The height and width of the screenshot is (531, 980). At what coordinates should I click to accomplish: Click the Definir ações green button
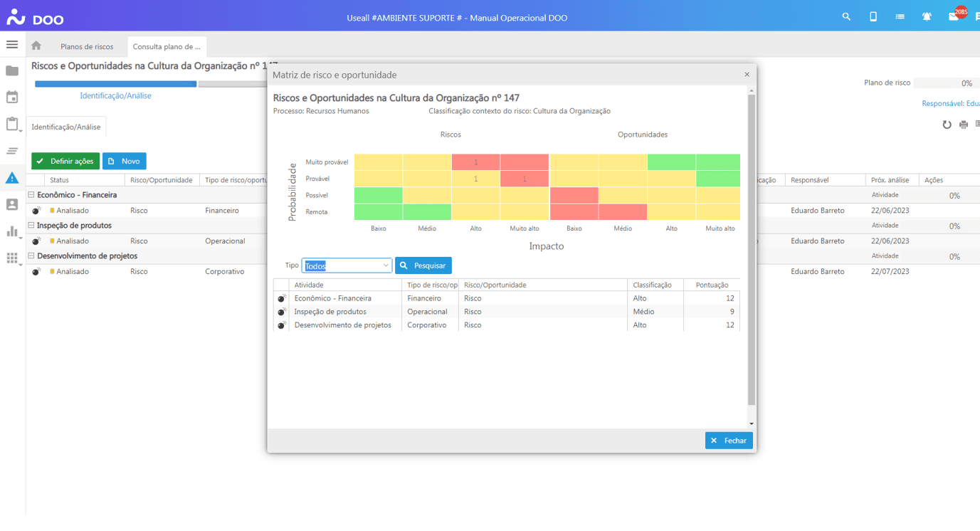tap(65, 162)
